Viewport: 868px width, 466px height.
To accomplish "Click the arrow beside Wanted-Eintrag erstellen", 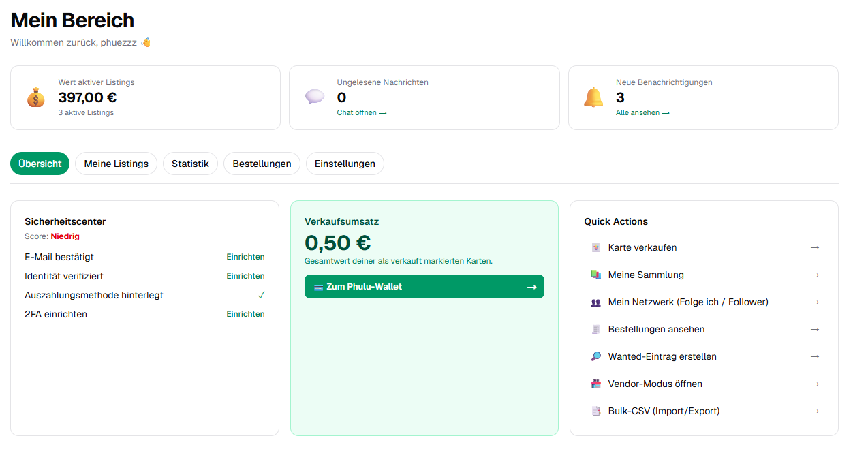I will [x=815, y=356].
